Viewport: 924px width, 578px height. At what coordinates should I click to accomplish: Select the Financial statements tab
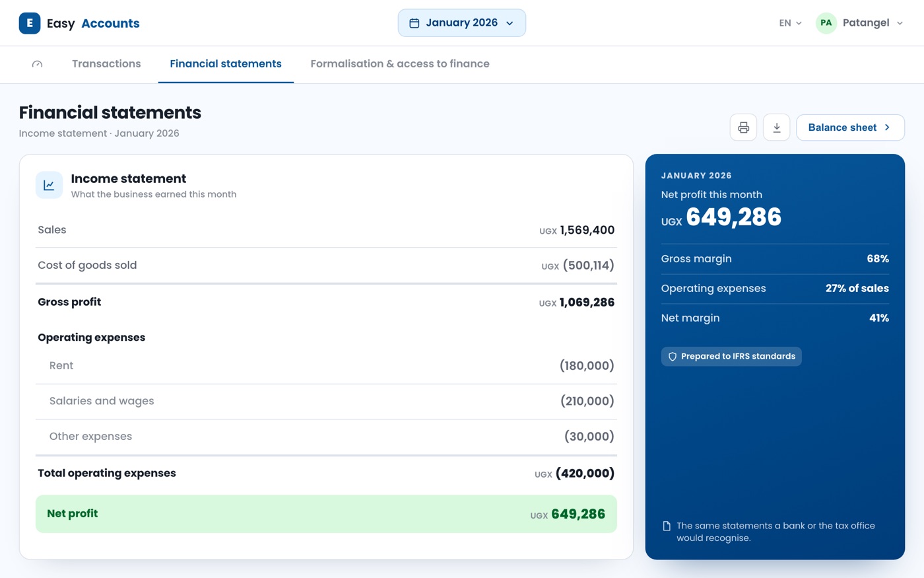226,64
